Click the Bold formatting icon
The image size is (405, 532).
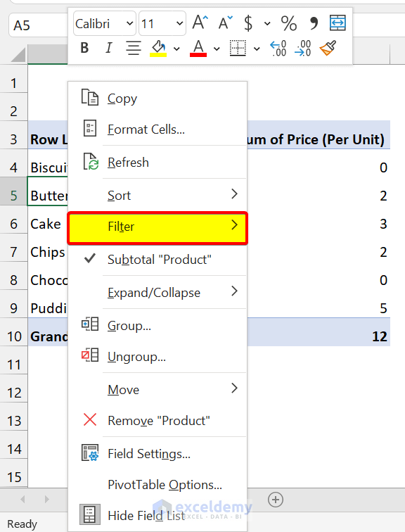[85, 48]
